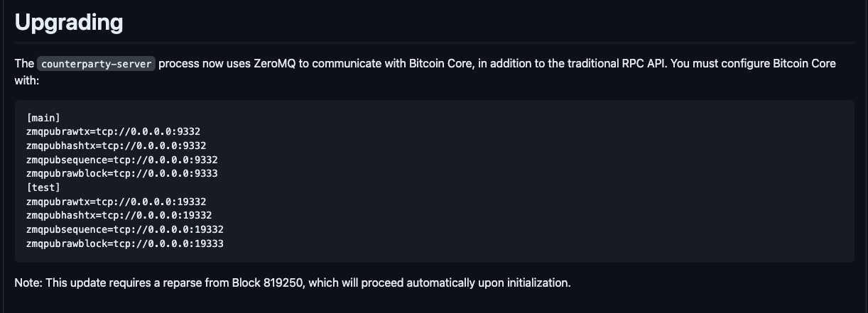The height and width of the screenshot is (313, 868).
Task: Click the zmqpubsequence line with port 19332
Action: (125, 229)
